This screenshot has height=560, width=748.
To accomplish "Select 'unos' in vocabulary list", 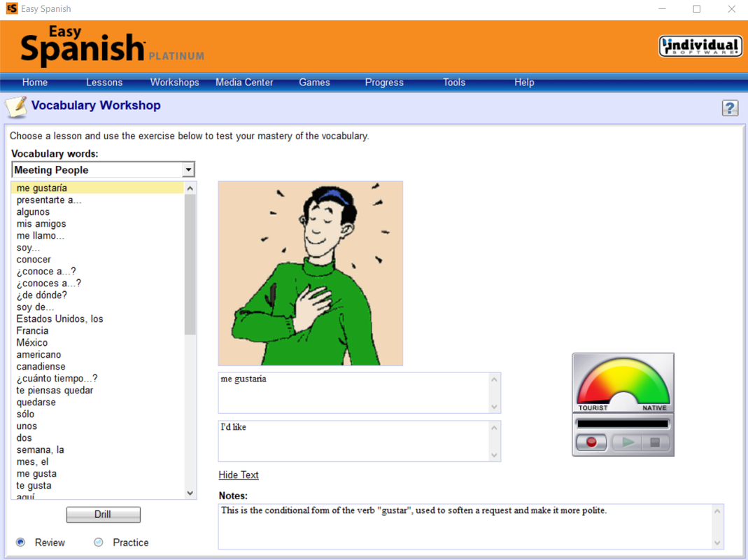I will 97,426.
